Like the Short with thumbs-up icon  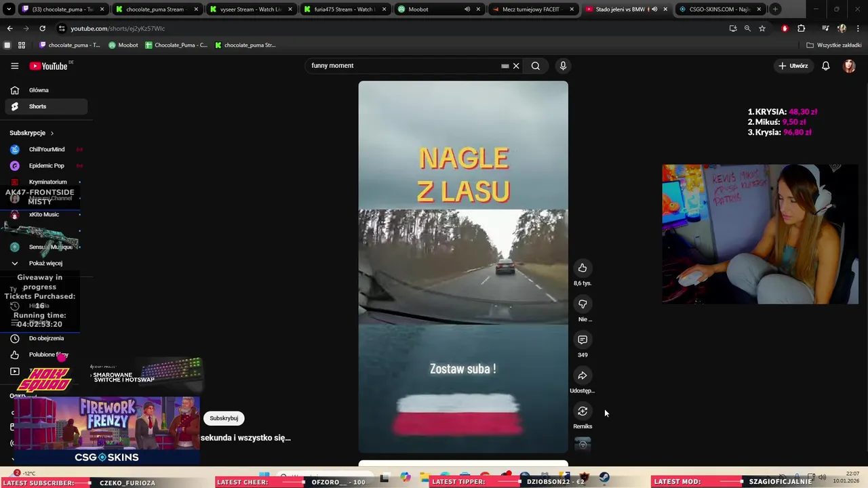(582, 268)
